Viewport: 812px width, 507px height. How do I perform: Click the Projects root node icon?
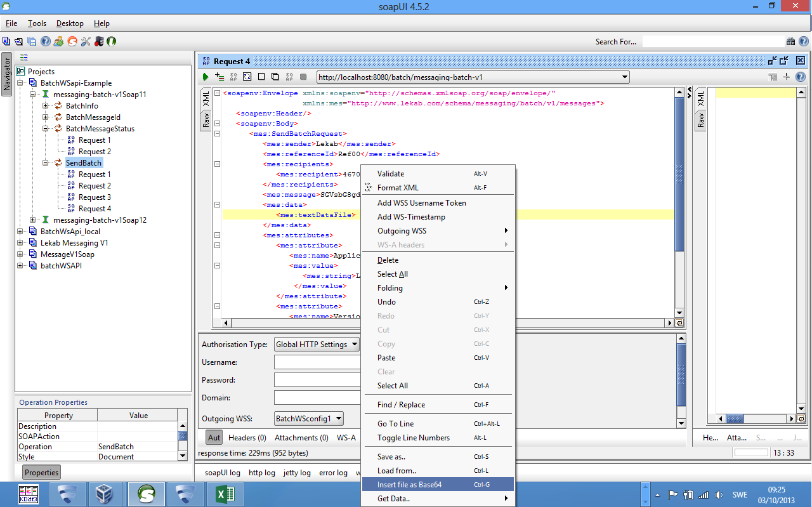[x=21, y=72]
